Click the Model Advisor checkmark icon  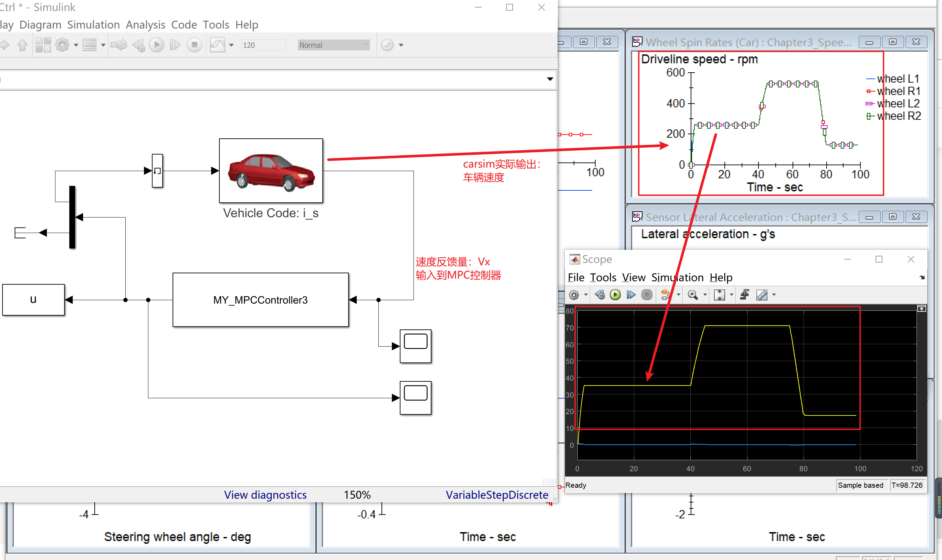pos(387,45)
